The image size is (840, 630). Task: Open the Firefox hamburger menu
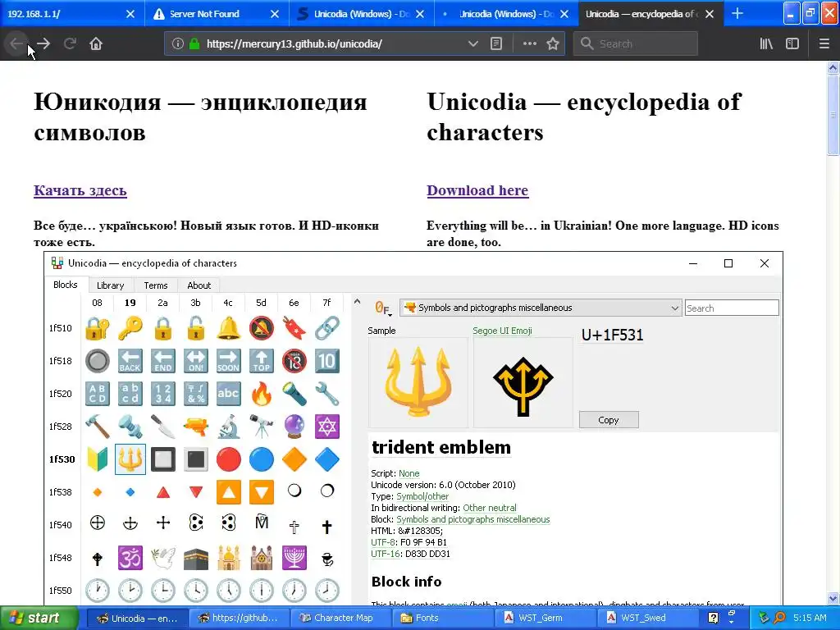pos(824,43)
